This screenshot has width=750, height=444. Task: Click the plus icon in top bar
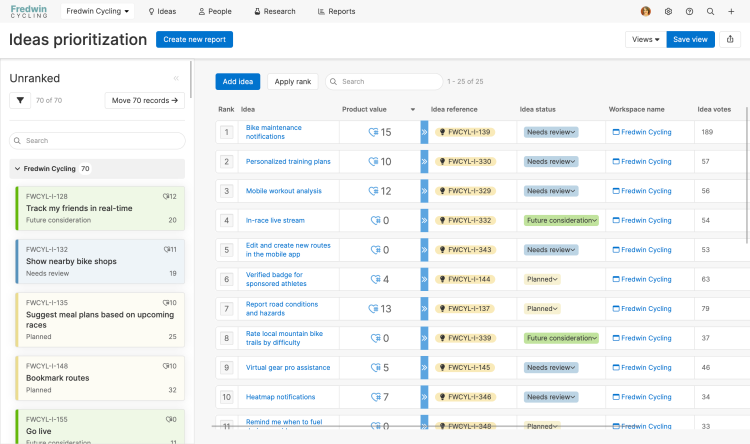coord(732,12)
